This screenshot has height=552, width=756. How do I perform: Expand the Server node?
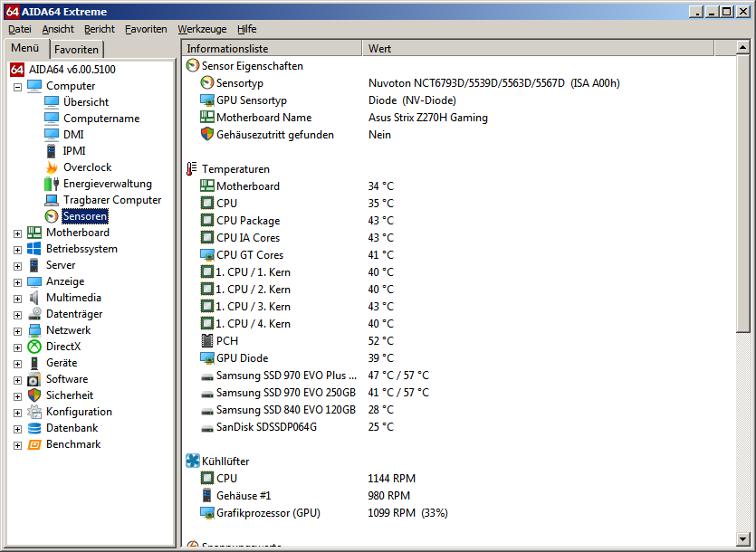(17, 267)
